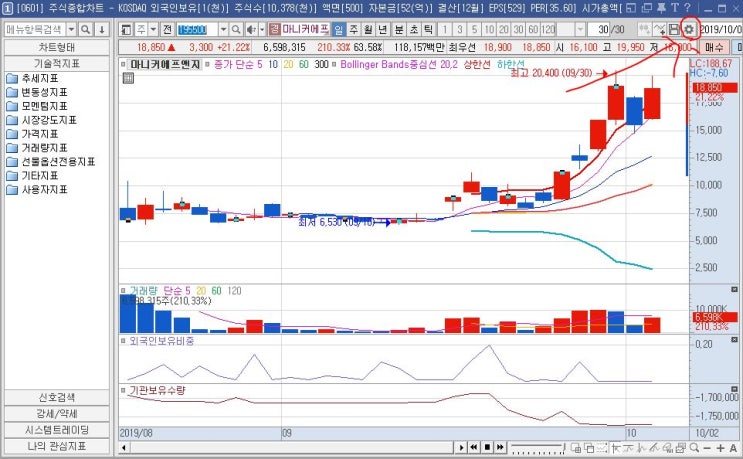The height and width of the screenshot is (459, 743).
Task: Open the 신호검색 panel tab
Action: click(x=56, y=397)
